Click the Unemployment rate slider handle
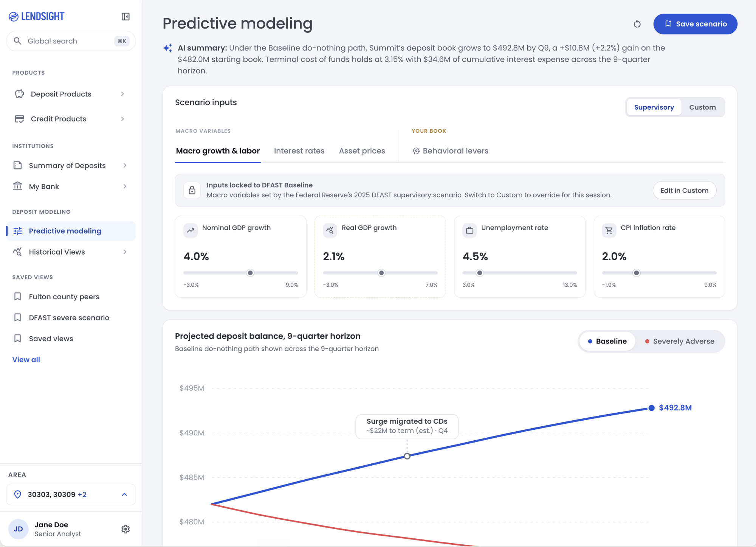 click(480, 273)
